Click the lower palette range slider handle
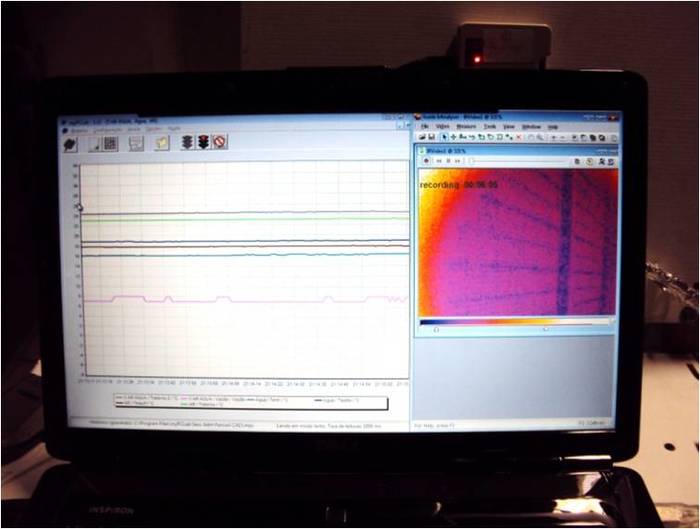The width and height of the screenshot is (700, 529). tap(436, 329)
